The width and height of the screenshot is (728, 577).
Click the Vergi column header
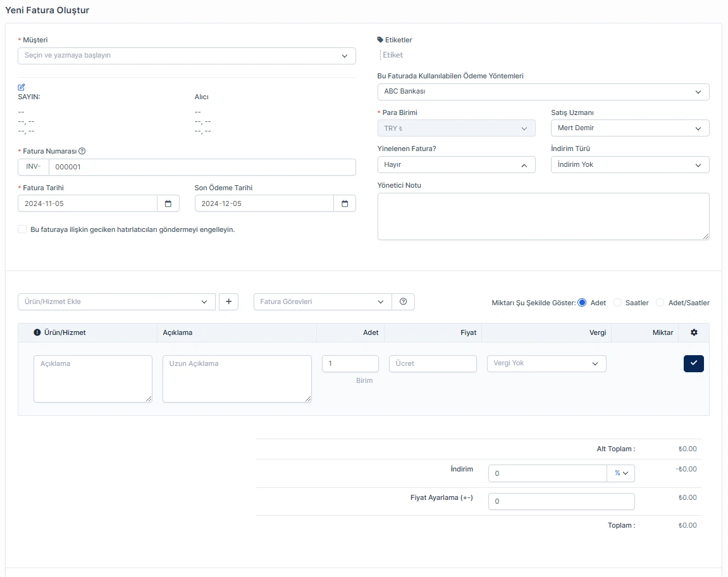598,332
